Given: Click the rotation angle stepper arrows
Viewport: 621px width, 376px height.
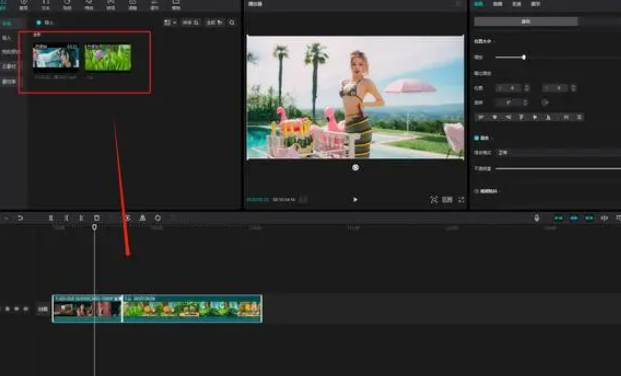Looking at the screenshot, I should [x=525, y=103].
